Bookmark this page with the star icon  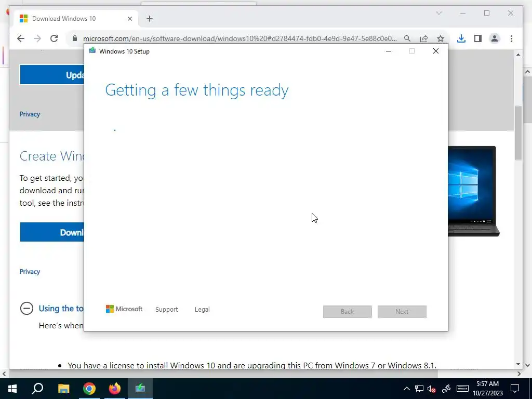click(441, 38)
